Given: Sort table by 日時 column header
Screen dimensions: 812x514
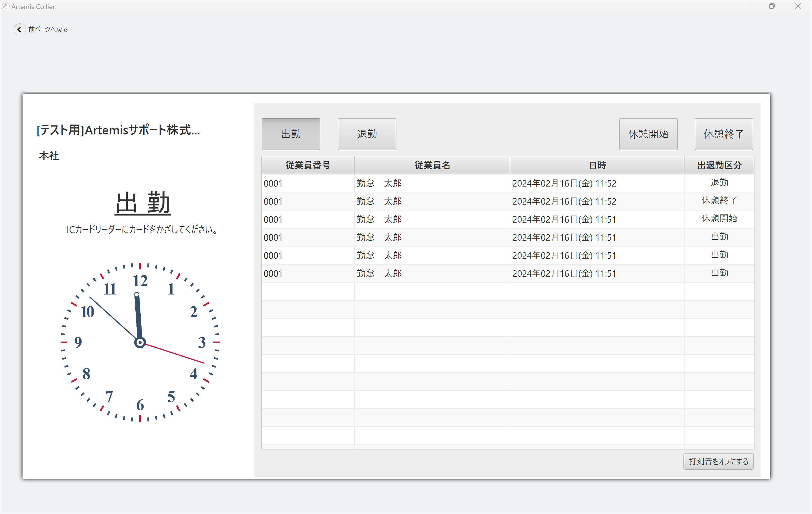Looking at the screenshot, I should point(597,165).
